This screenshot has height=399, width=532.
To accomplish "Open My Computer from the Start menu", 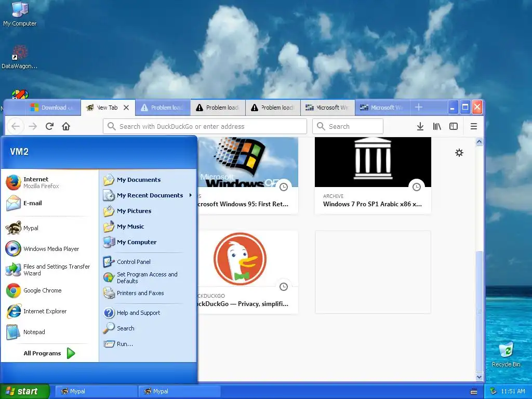I will coord(148,242).
